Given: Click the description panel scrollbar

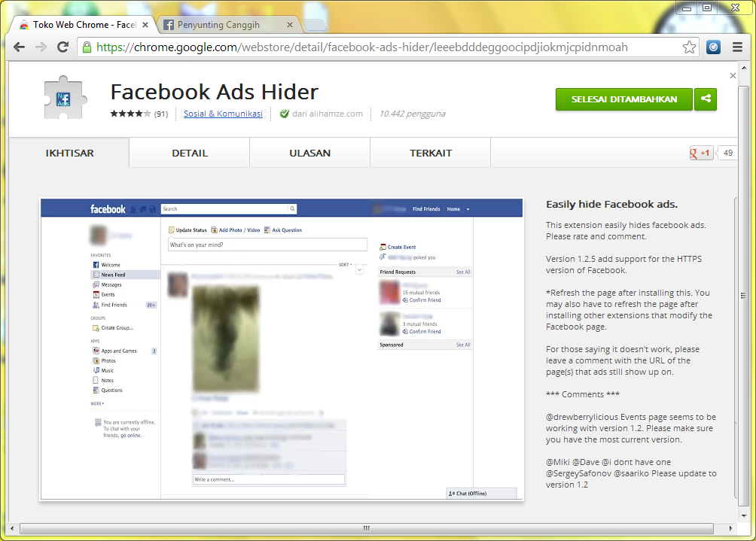Looking at the screenshot, I should coord(735,349).
